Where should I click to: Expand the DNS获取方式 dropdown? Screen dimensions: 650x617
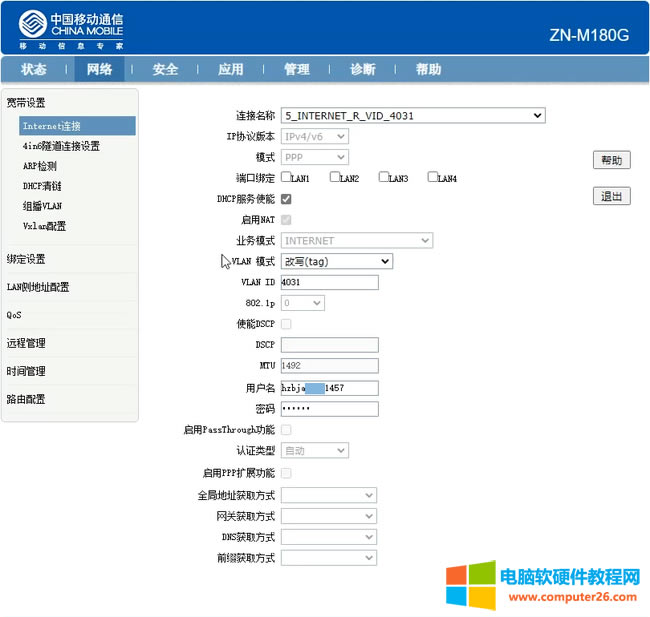[329, 537]
